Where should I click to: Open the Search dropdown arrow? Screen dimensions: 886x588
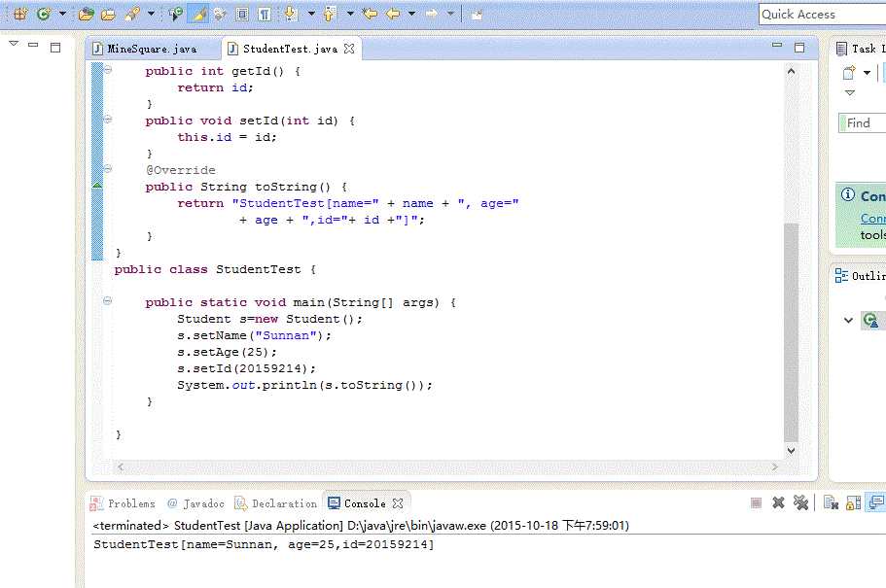(151, 14)
